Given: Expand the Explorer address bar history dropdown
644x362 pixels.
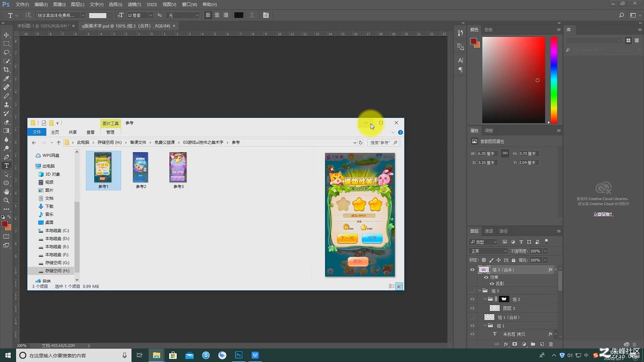Looking at the screenshot, I should [355, 143].
